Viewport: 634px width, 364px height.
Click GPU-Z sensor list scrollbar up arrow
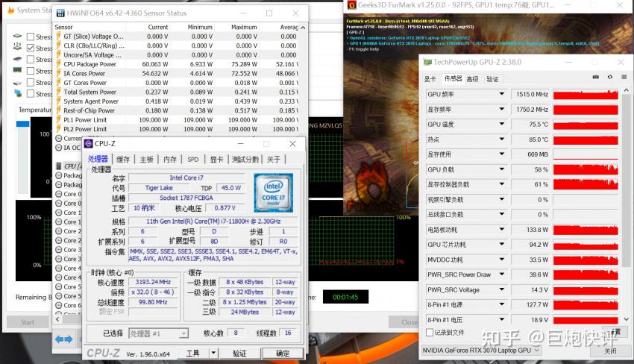pyautogui.click(x=627, y=90)
